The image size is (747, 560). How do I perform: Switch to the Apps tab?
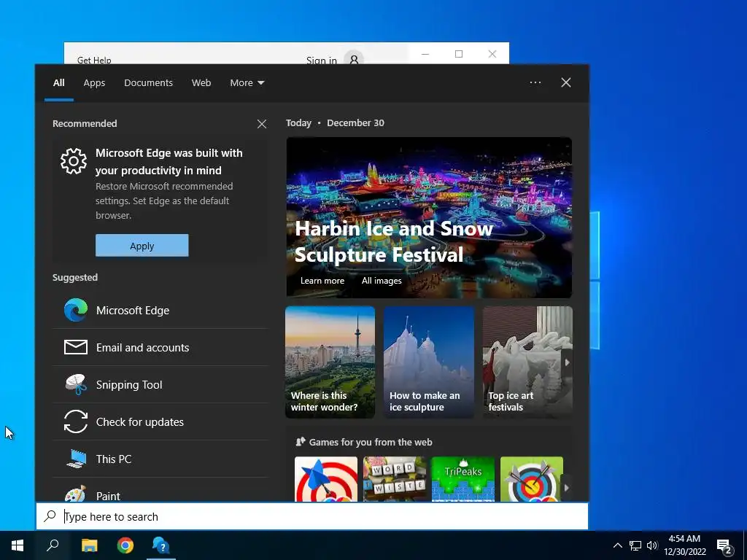tap(94, 83)
